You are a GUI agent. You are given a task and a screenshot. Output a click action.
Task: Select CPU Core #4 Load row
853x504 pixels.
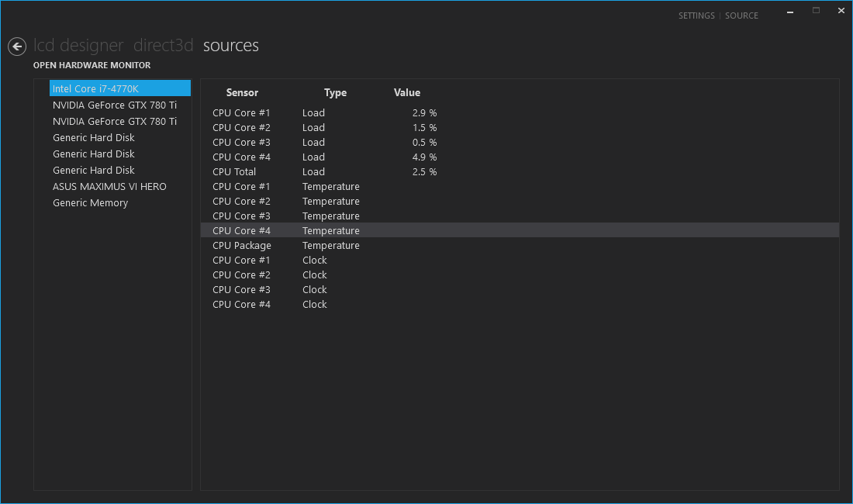click(x=520, y=157)
